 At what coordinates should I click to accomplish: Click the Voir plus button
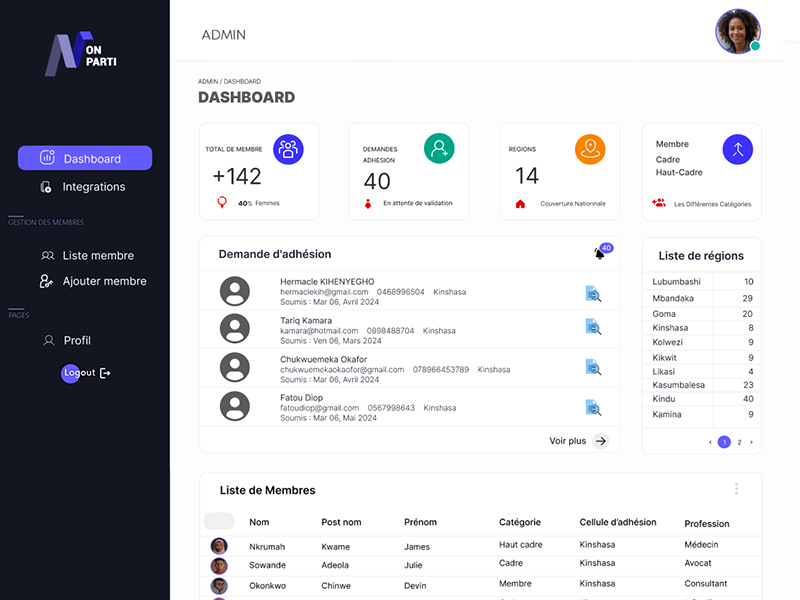click(579, 440)
